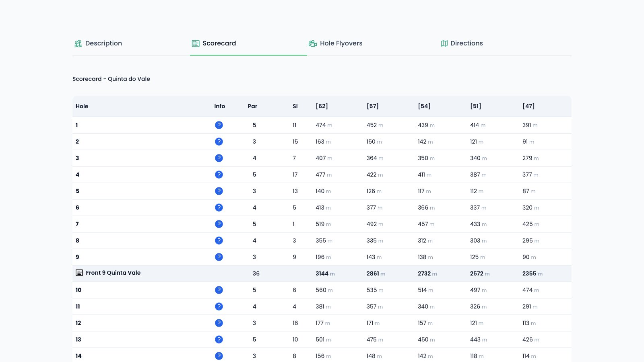Go to the Directions tab

point(462,43)
